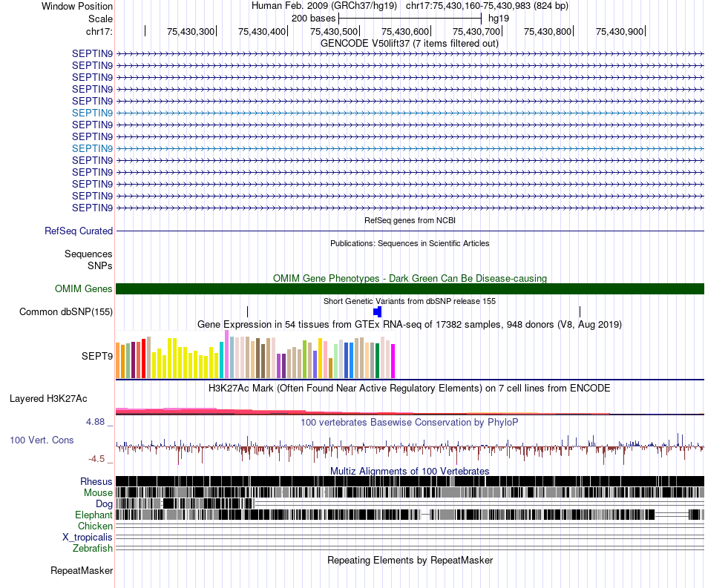Click the Zebrafish alignment label
705x588 pixels.
(x=93, y=549)
